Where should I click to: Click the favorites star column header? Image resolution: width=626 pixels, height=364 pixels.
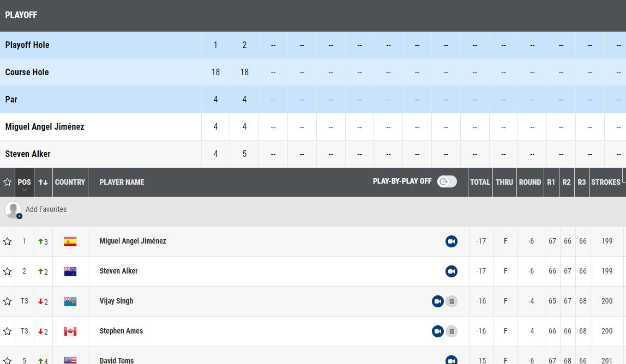click(x=7, y=183)
